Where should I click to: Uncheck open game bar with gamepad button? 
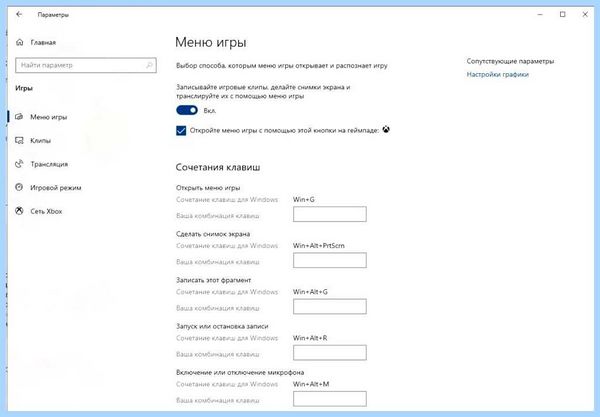(181, 130)
